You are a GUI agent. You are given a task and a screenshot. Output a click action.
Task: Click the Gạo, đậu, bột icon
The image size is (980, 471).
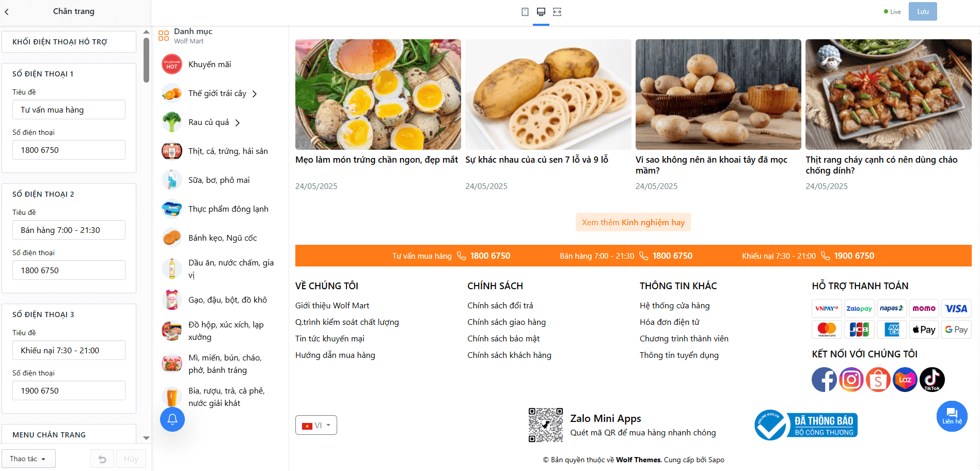coord(172,300)
